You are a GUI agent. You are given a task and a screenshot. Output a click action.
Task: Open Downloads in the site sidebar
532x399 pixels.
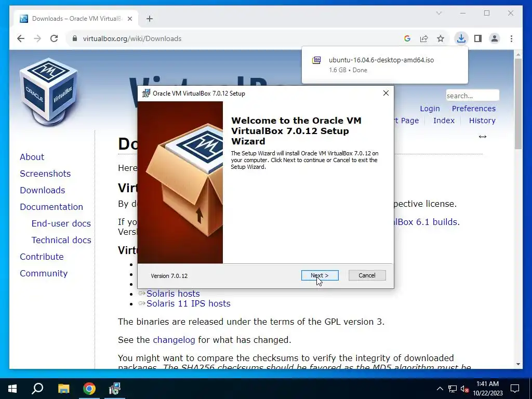coord(43,190)
